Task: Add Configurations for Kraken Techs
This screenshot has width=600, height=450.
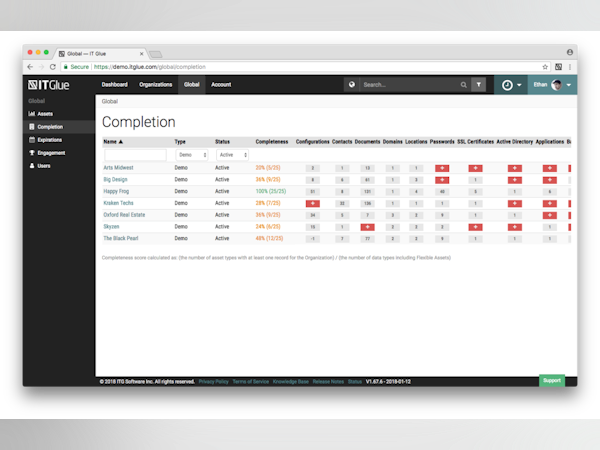Action: pyautogui.click(x=313, y=204)
